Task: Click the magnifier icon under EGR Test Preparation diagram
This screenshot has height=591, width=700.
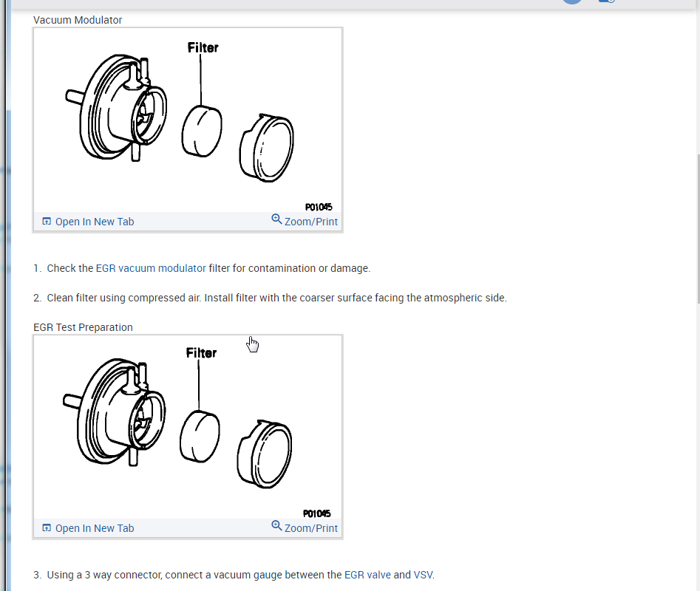Action: tap(276, 525)
